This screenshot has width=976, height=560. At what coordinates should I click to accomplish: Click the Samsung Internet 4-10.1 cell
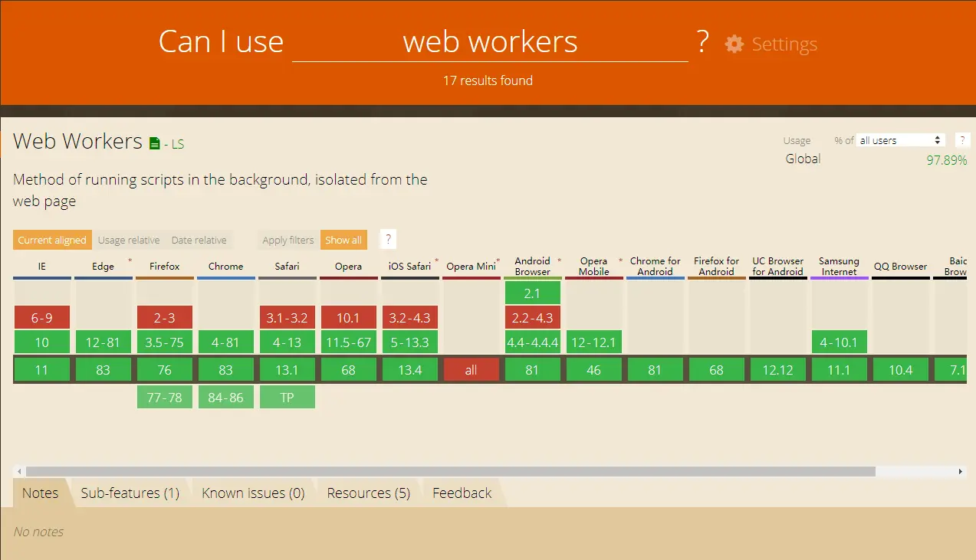click(840, 342)
